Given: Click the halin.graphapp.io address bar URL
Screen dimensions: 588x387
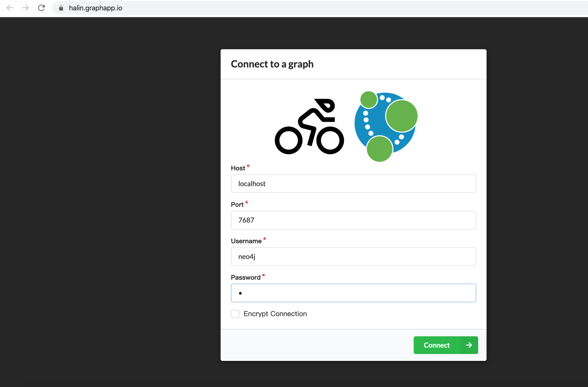Looking at the screenshot, I should [x=96, y=8].
